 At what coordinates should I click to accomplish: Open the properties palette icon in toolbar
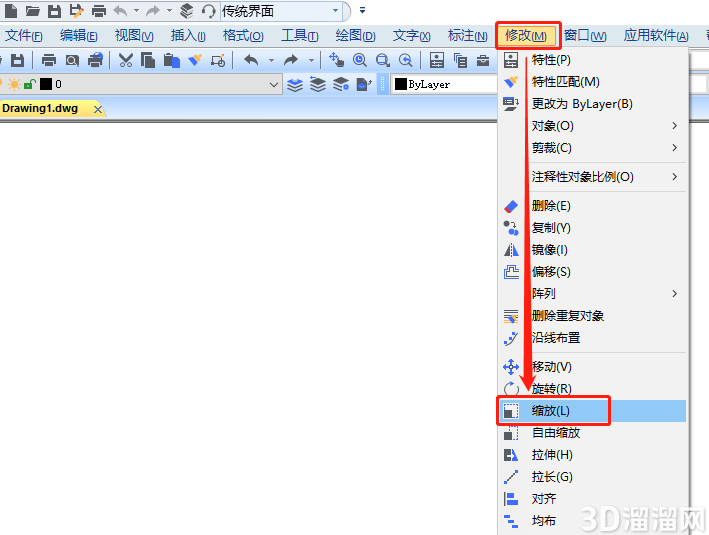tap(437, 60)
